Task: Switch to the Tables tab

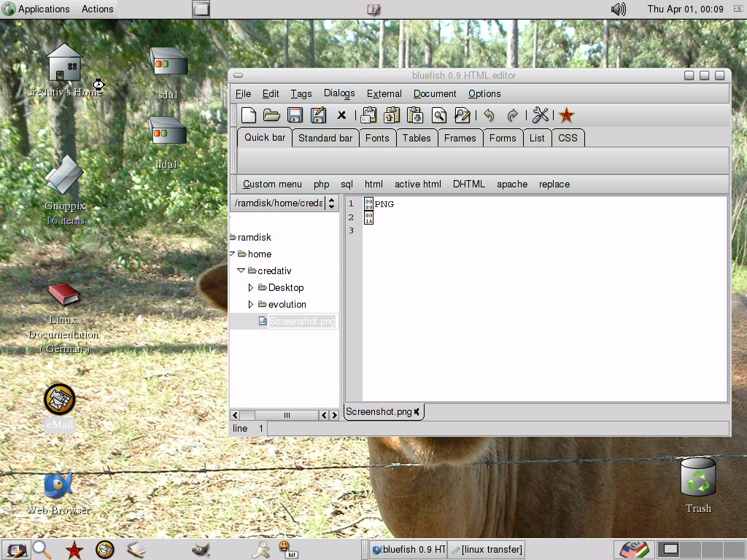Action: coord(417,138)
